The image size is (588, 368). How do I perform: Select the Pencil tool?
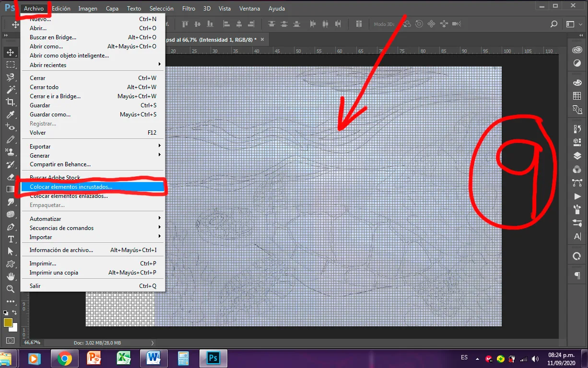(x=11, y=139)
